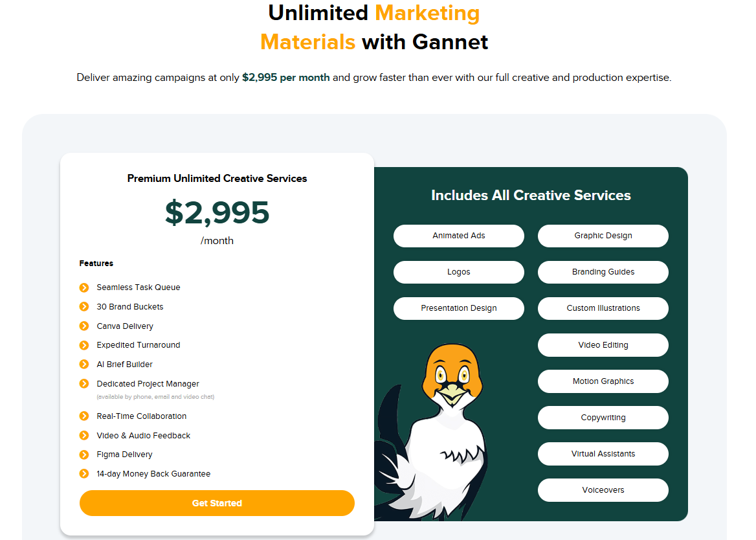Click the arrow icon beside AI Brief Builder

click(x=84, y=365)
